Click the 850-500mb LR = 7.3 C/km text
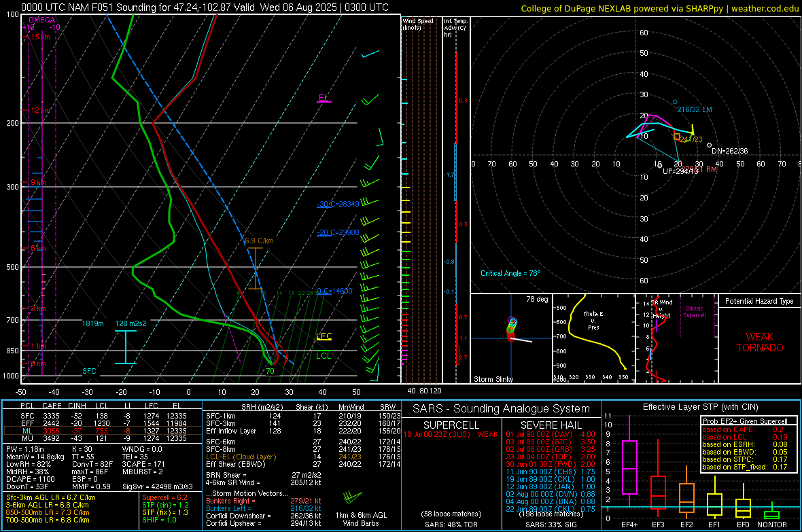The height and width of the screenshot is (532, 802). coord(48,512)
